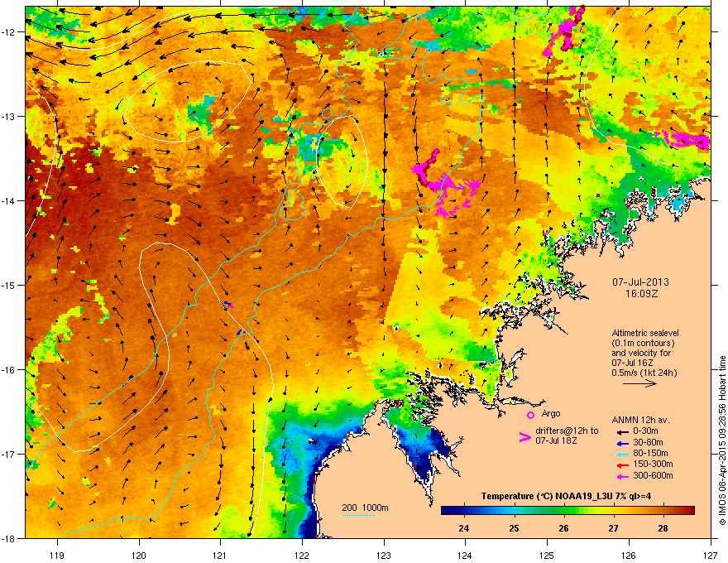This screenshot has height=563, width=728.
Task: Click the latitude axis label '-18'
Action: [8, 538]
